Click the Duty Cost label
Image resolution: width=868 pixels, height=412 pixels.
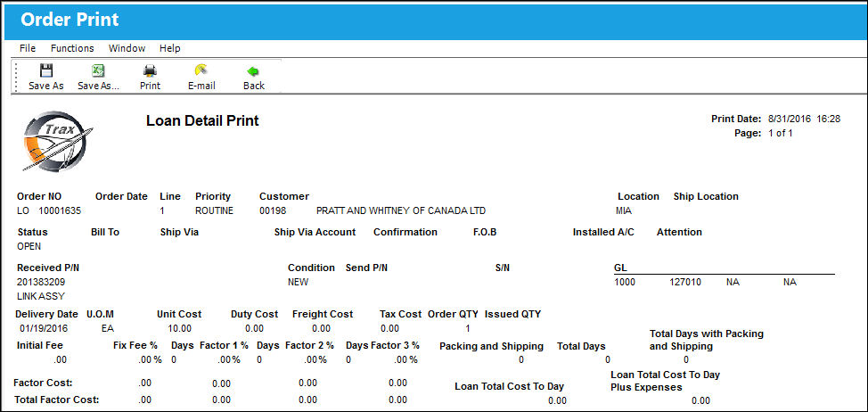coord(255,314)
